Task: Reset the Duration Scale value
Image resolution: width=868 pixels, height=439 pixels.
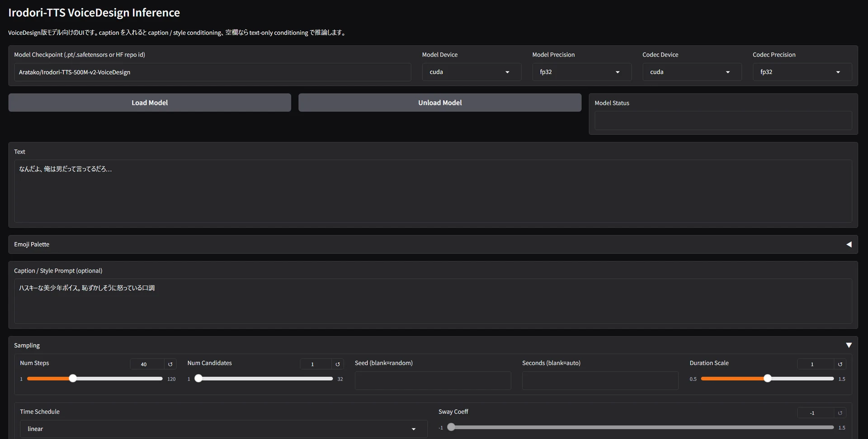Action: [x=840, y=364]
